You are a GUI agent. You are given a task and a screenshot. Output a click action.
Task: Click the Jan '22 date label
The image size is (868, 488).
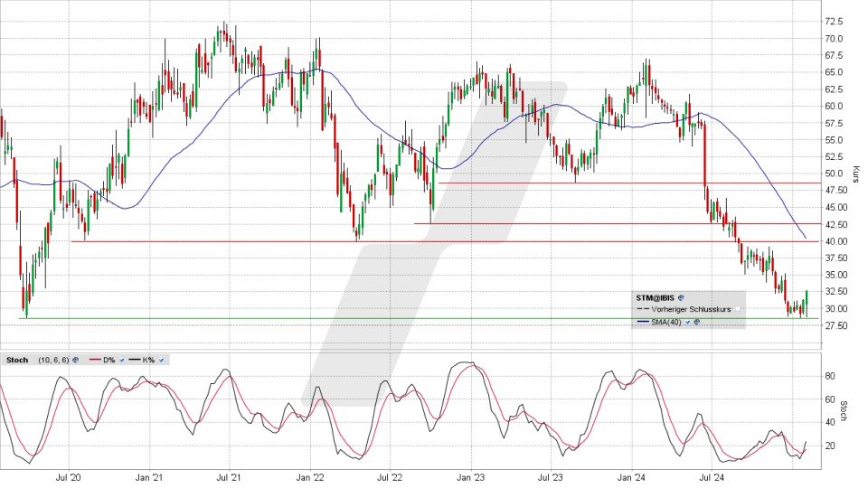(x=310, y=477)
